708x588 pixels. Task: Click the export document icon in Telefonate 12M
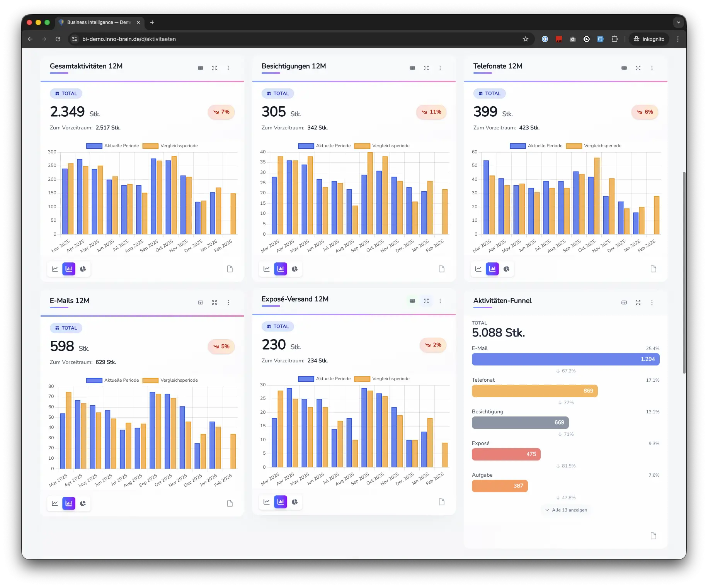653,269
